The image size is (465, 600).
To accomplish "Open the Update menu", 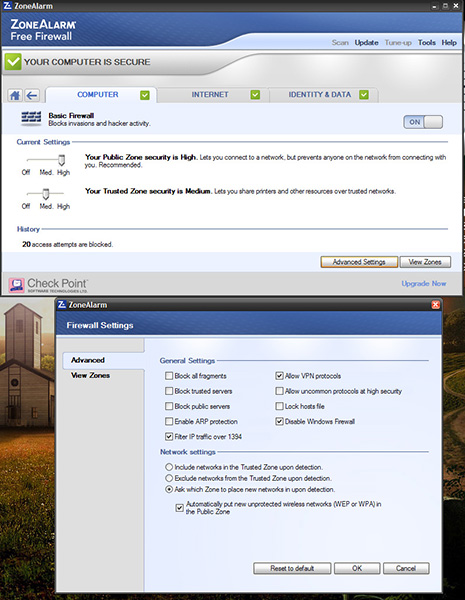I will tap(366, 42).
